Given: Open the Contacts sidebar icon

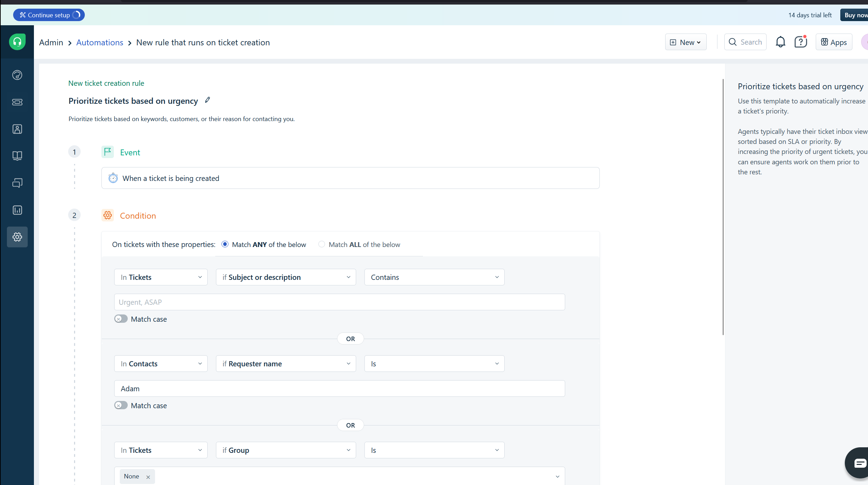Looking at the screenshot, I should 17,129.
